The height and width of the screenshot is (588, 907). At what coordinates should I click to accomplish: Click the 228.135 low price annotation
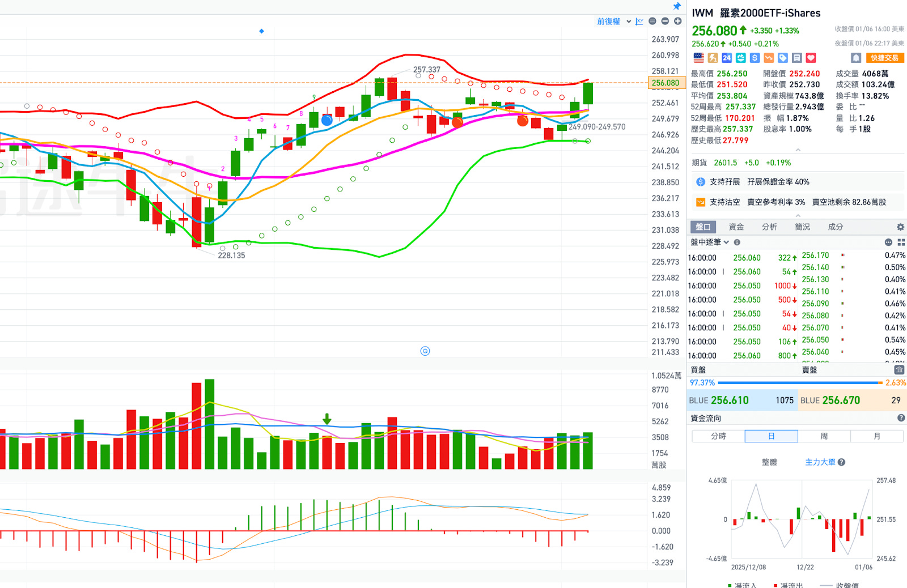click(231, 255)
